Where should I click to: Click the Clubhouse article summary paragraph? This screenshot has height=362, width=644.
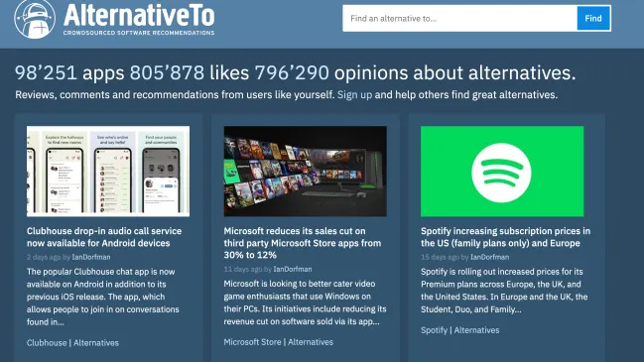coord(102,297)
